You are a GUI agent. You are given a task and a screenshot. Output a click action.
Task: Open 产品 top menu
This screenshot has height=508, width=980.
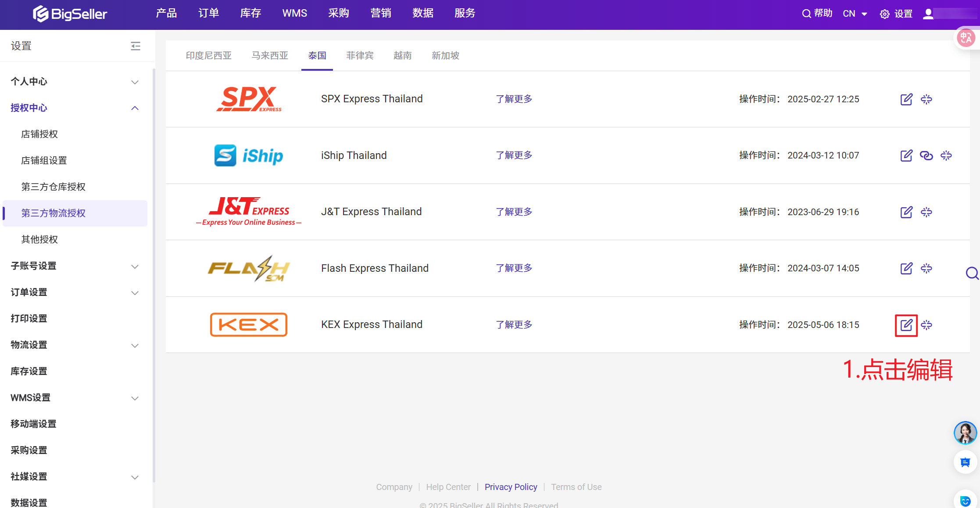(166, 13)
